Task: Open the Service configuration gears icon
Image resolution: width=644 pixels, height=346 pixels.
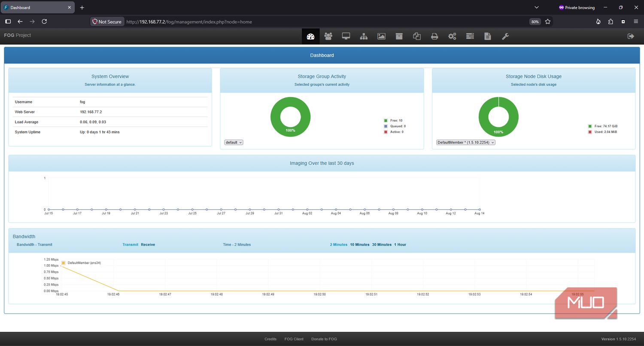Action: pos(452,36)
